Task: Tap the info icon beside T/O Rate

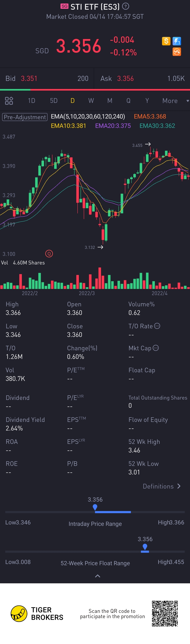Action: tap(157, 326)
